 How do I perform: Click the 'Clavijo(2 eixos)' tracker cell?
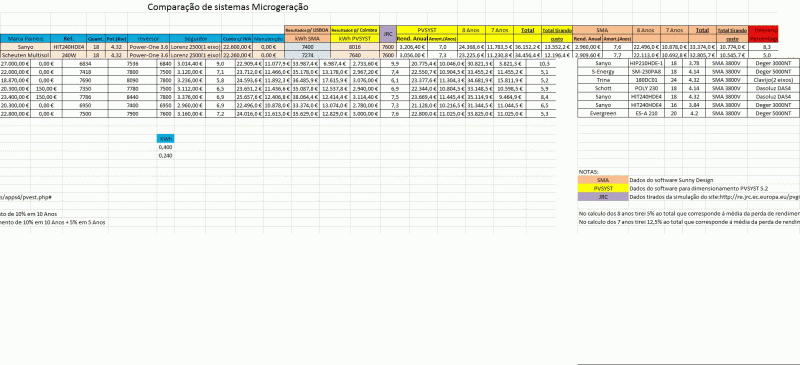pyautogui.click(x=773, y=80)
